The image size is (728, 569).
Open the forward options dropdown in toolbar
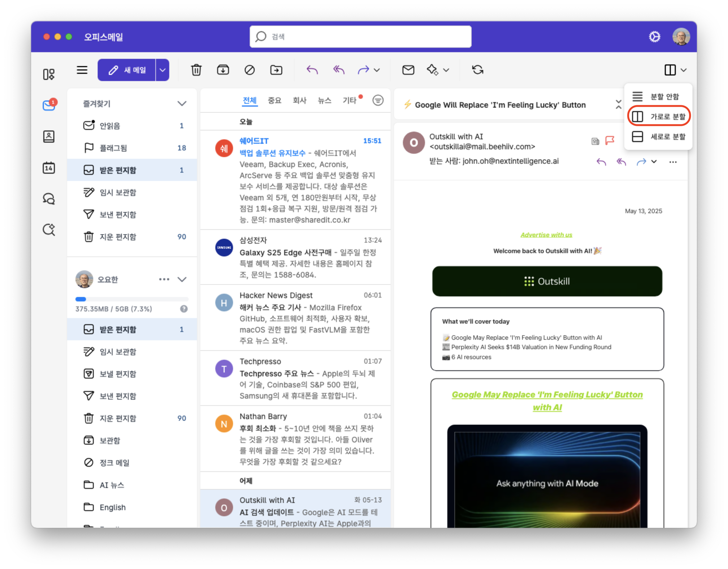(377, 70)
